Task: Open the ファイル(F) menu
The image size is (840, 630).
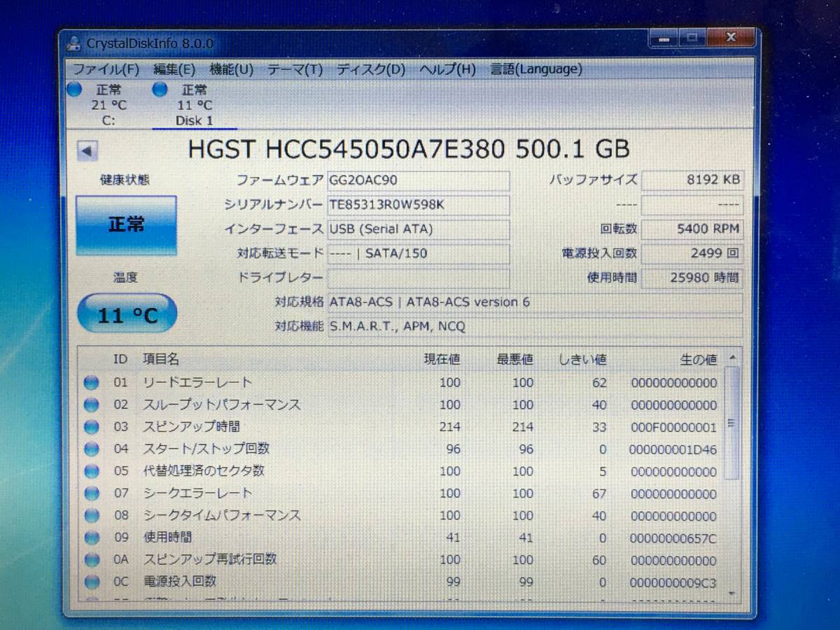Action: click(x=106, y=69)
